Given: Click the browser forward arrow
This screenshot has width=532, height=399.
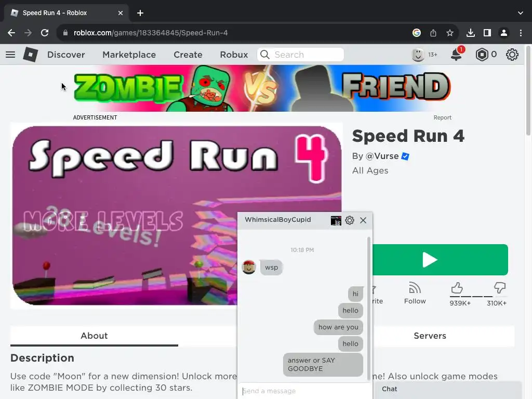Looking at the screenshot, I should click(x=28, y=33).
